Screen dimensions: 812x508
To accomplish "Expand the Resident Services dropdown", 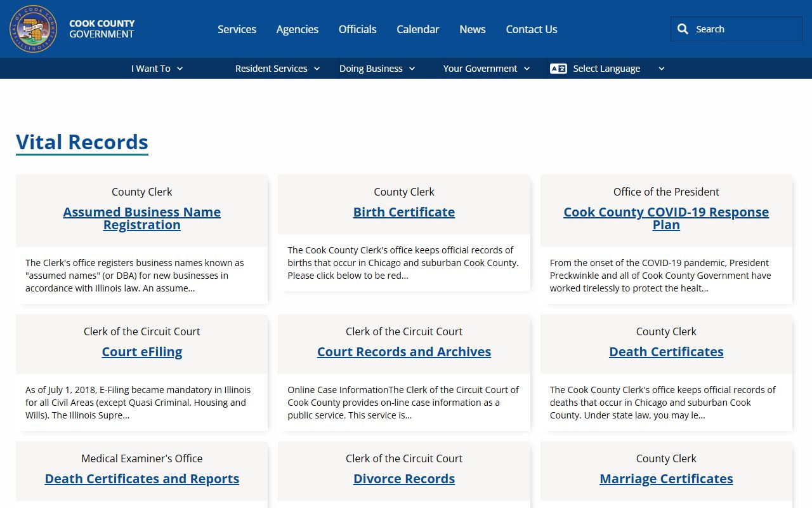I will [278, 69].
